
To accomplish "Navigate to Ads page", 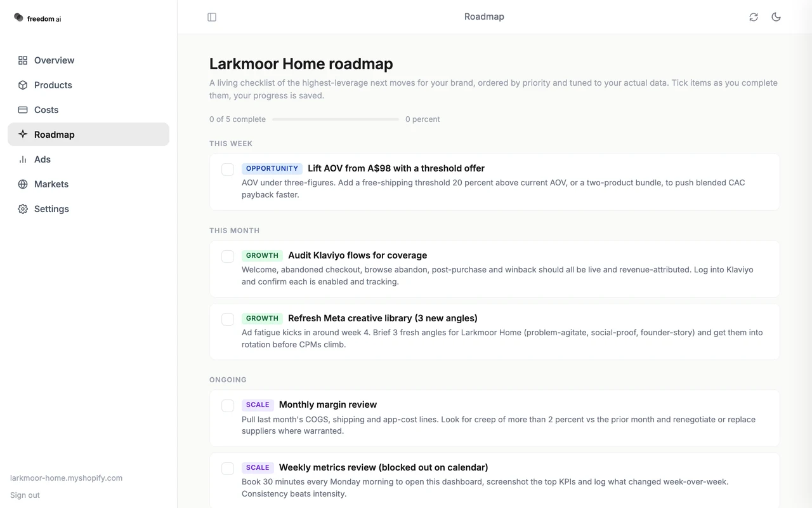I will pyautogui.click(x=88, y=159).
